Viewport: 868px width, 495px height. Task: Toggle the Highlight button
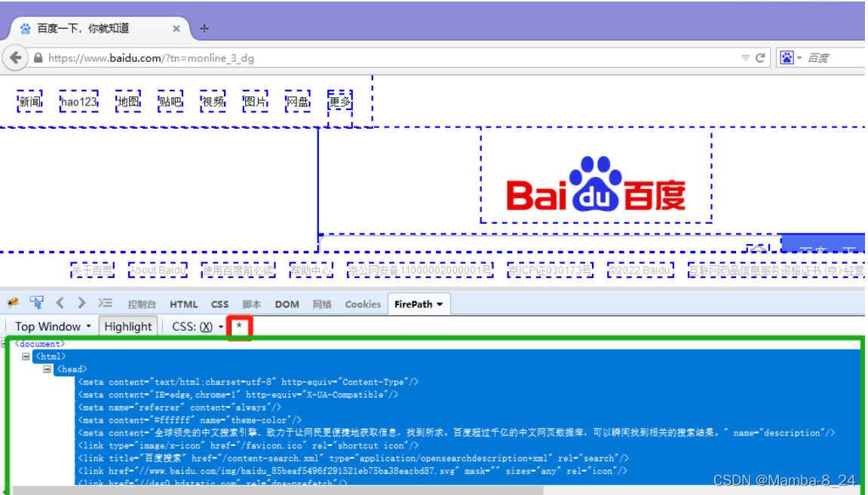tap(128, 326)
